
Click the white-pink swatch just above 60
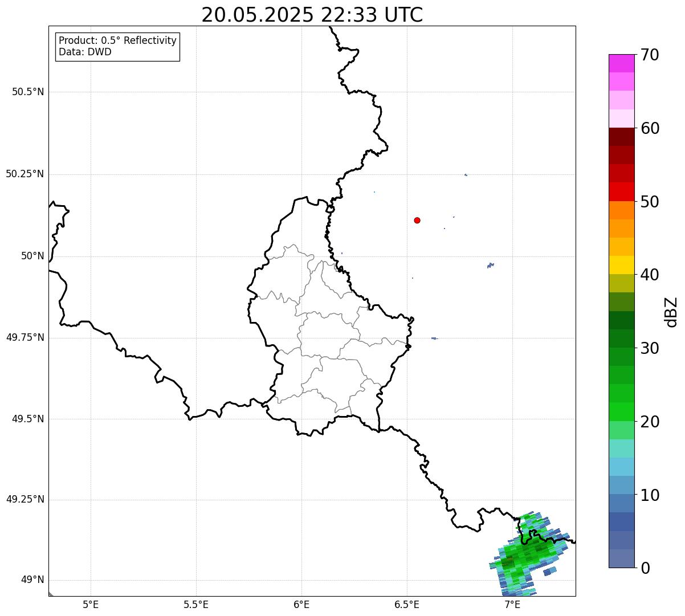621,119
